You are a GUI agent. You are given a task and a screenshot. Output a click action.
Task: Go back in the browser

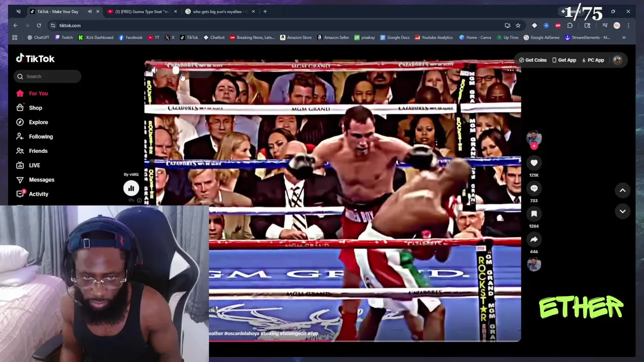tap(15, 25)
